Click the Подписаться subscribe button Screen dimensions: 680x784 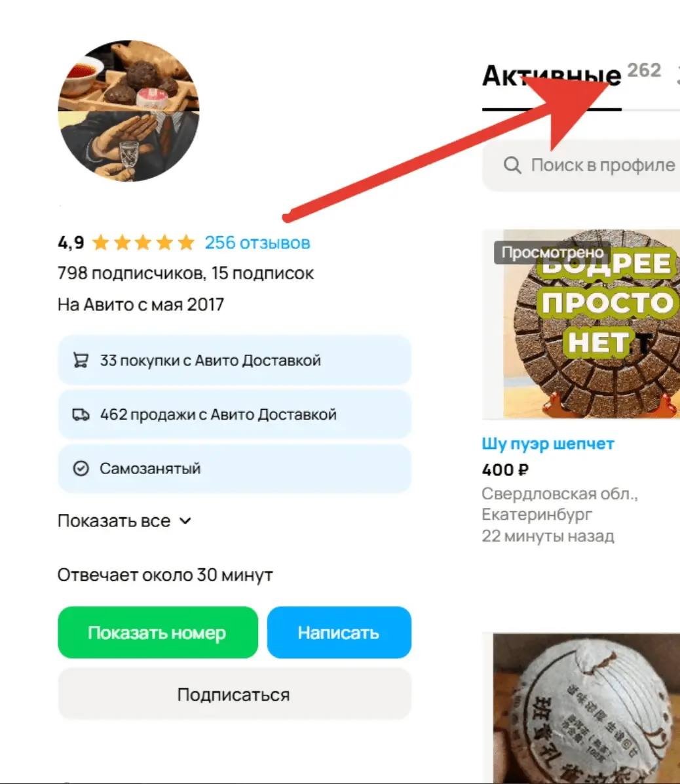(x=235, y=694)
